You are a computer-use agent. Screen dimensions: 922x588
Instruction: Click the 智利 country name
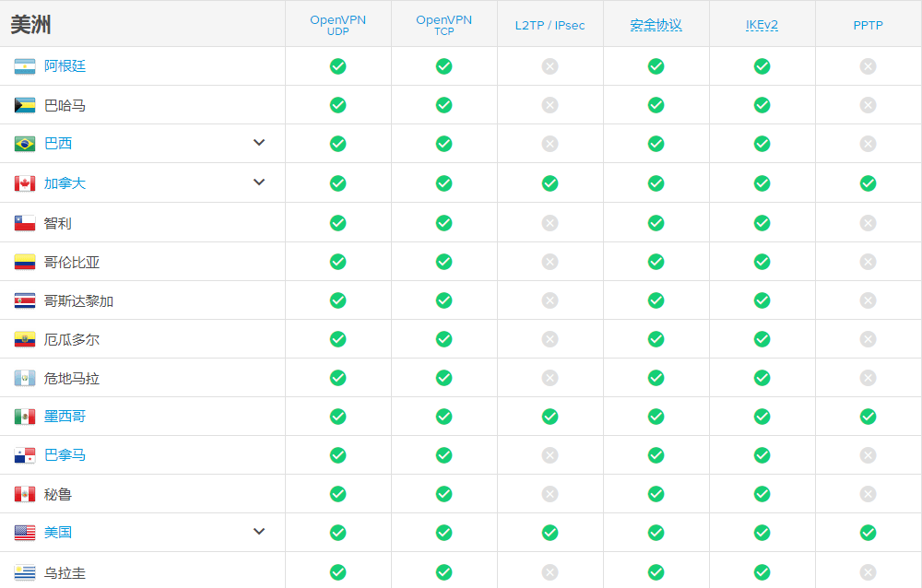click(57, 223)
